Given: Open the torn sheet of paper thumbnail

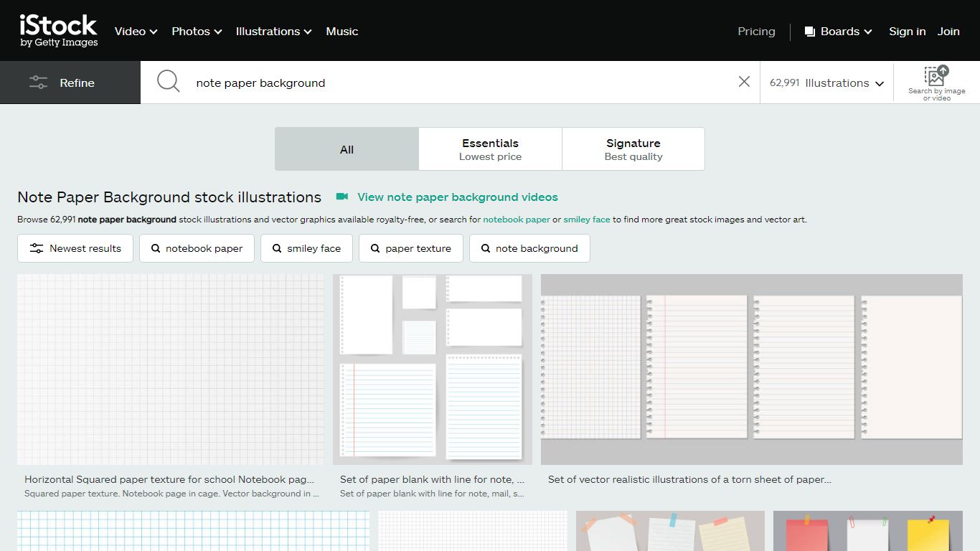Looking at the screenshot, I should [x=752, y=369].
